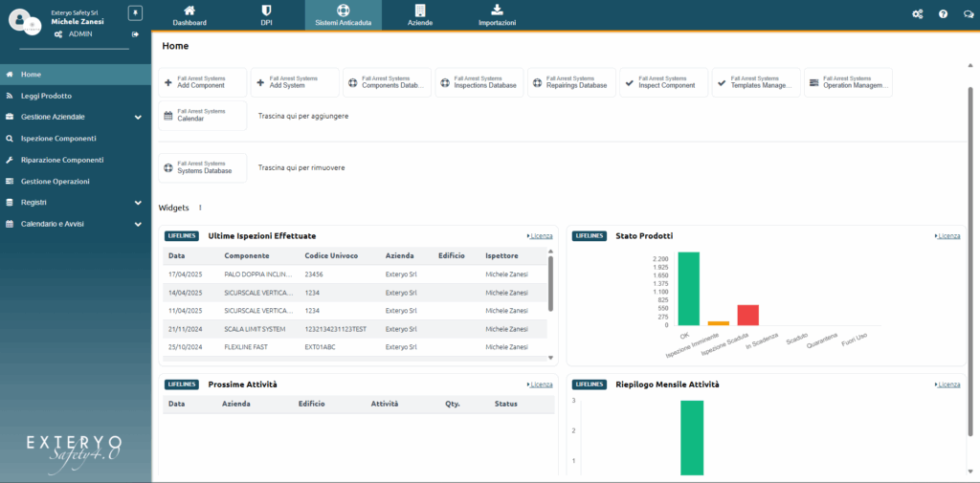
Task: Click list icon on Operation Management tile
Action: 813,82
